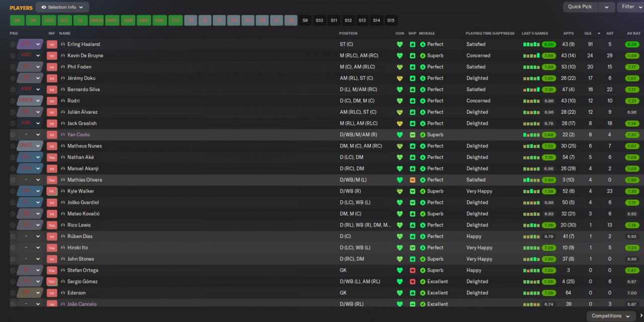
Task: Open the Selection Info dropdown
Action: pos(62,7)
